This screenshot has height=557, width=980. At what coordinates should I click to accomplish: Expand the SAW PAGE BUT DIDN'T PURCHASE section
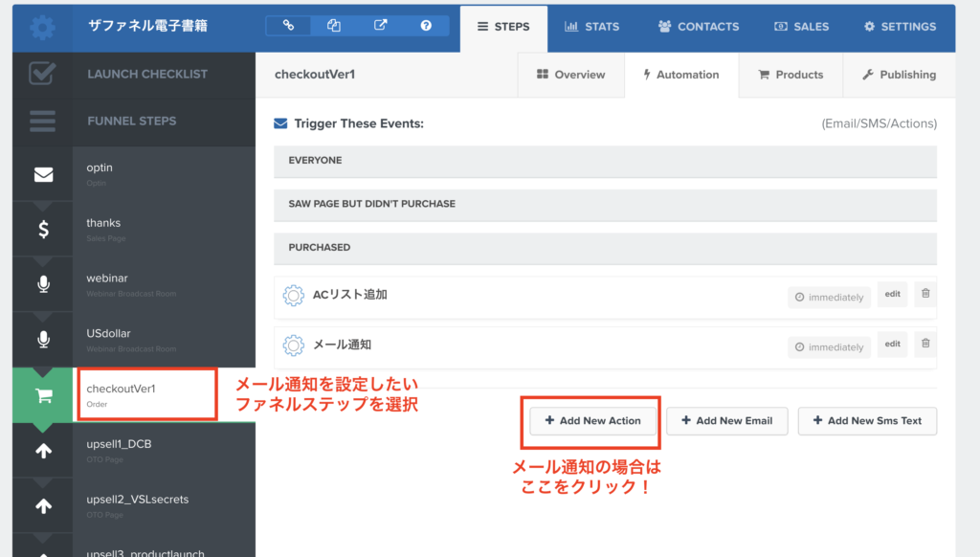605,205
